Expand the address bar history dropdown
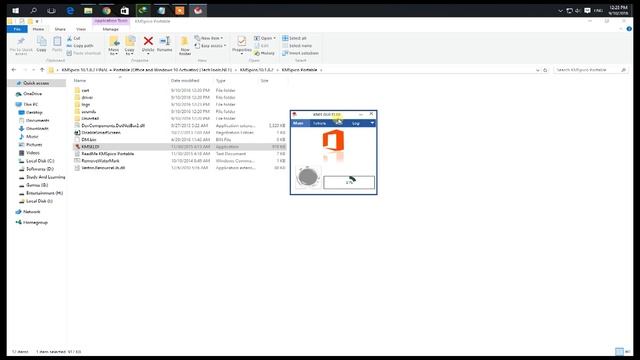The image size is (640, 360). [x=538, y=70]
